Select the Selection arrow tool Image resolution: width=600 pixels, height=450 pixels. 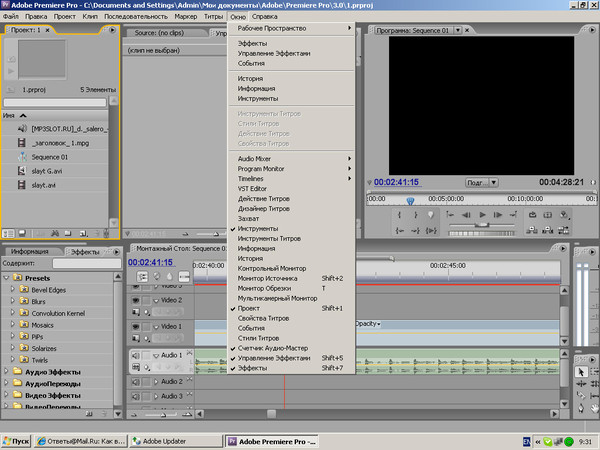pos(581,372)
